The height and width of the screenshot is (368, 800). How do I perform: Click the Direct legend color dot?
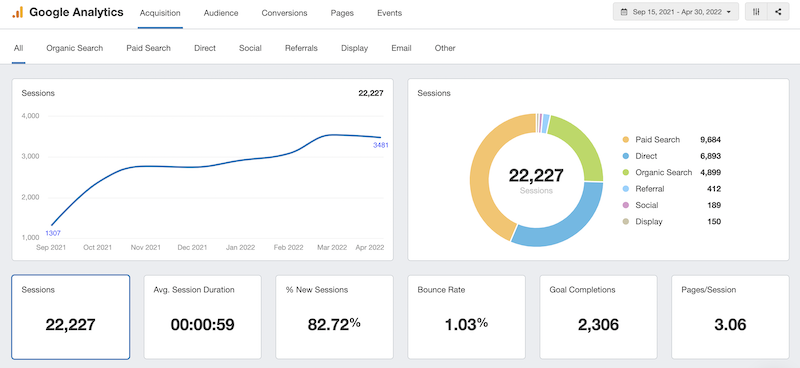(626, 156)
